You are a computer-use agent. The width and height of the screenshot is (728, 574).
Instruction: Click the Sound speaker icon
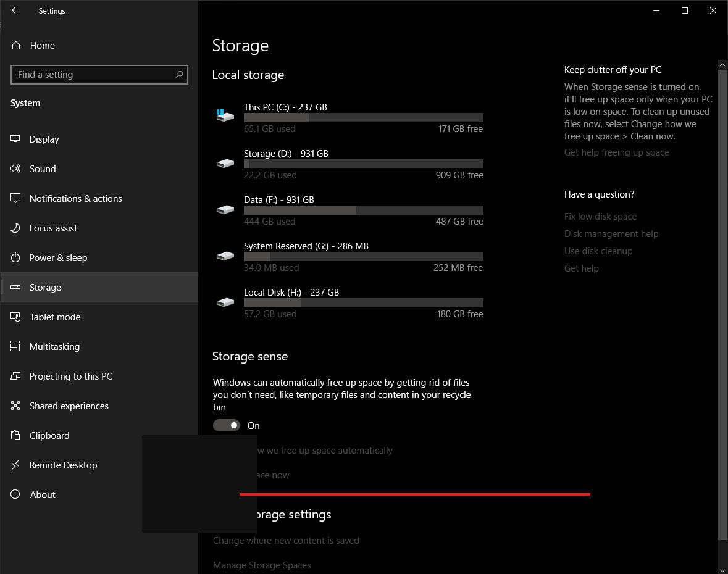pyautogui.click(x=15, y=168)
